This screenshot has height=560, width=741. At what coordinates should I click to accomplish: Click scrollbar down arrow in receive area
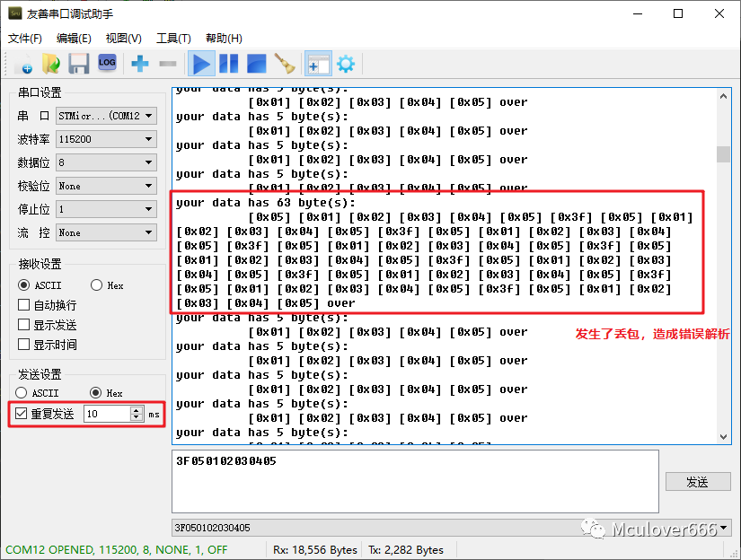(x=724, y=437)
